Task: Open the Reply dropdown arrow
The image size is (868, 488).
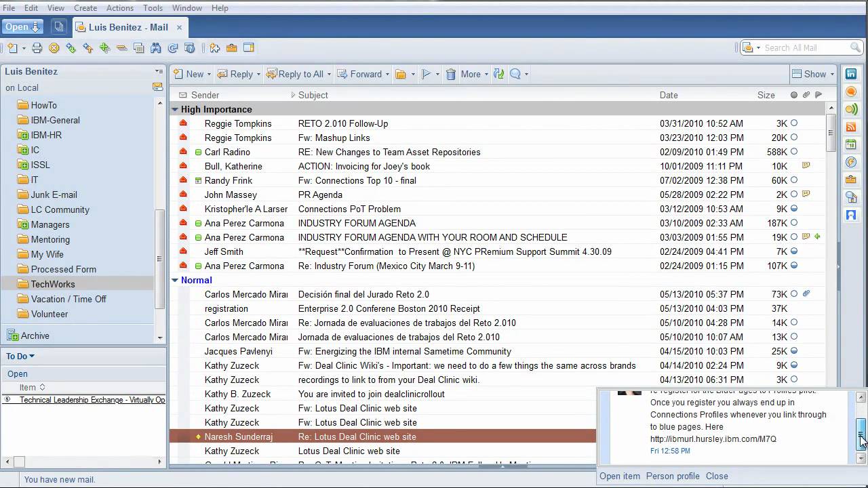Action: coord(258,75)
